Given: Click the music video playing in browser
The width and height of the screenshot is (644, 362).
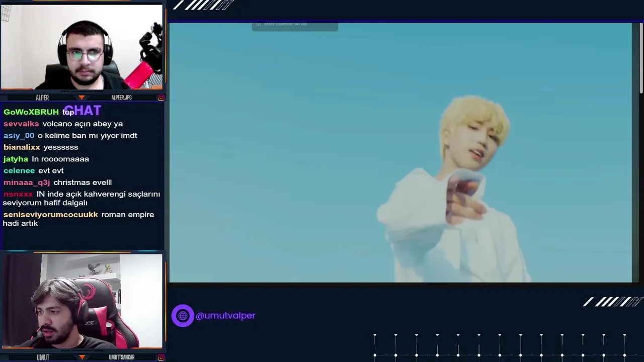Looking at the screenshot, I should 400,153.
